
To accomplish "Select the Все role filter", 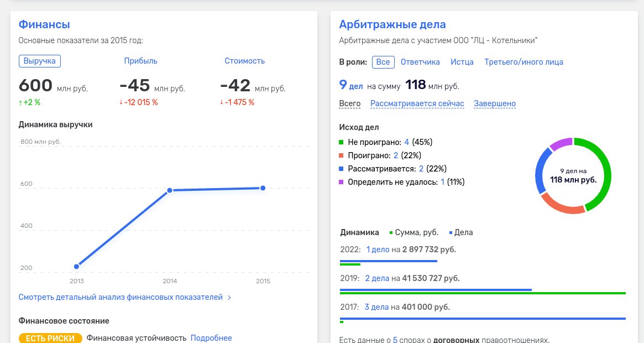I will click(383, 62).
